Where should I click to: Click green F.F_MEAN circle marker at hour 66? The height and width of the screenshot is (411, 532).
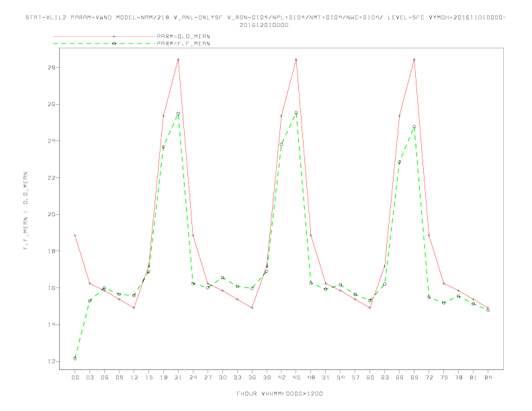pos(400,163)
